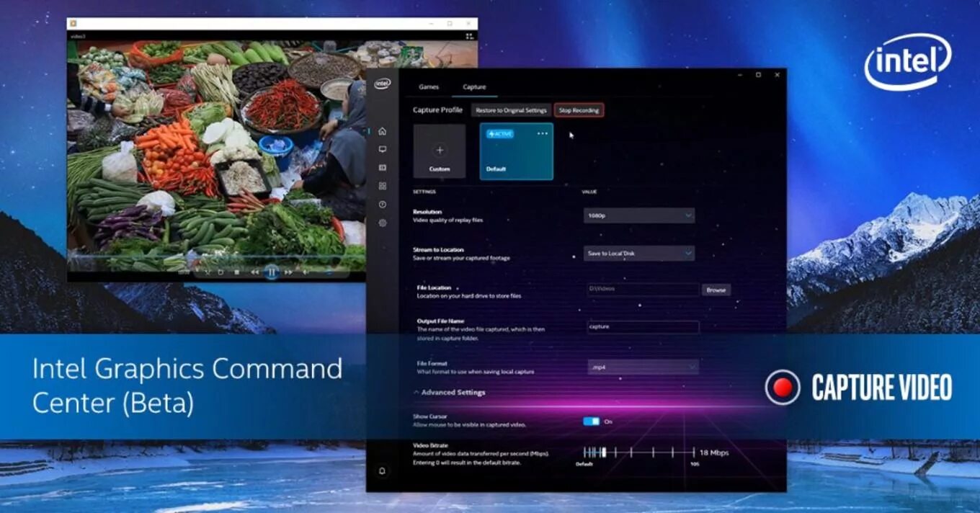Click the Capture Profile heading
980x513 pixels.
(x=437, y=110)
